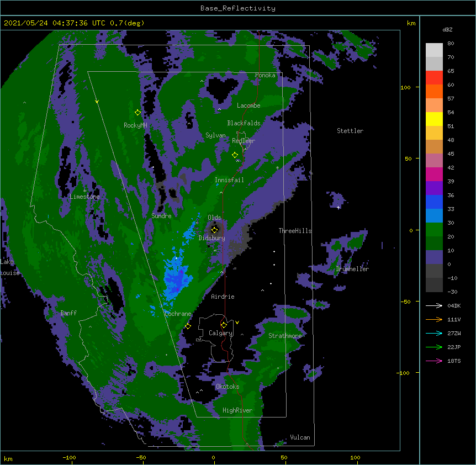The height and width of the screenshot is (465, 476).
Task: Click the HighRiver town label
Action: (x=237, y=410)
